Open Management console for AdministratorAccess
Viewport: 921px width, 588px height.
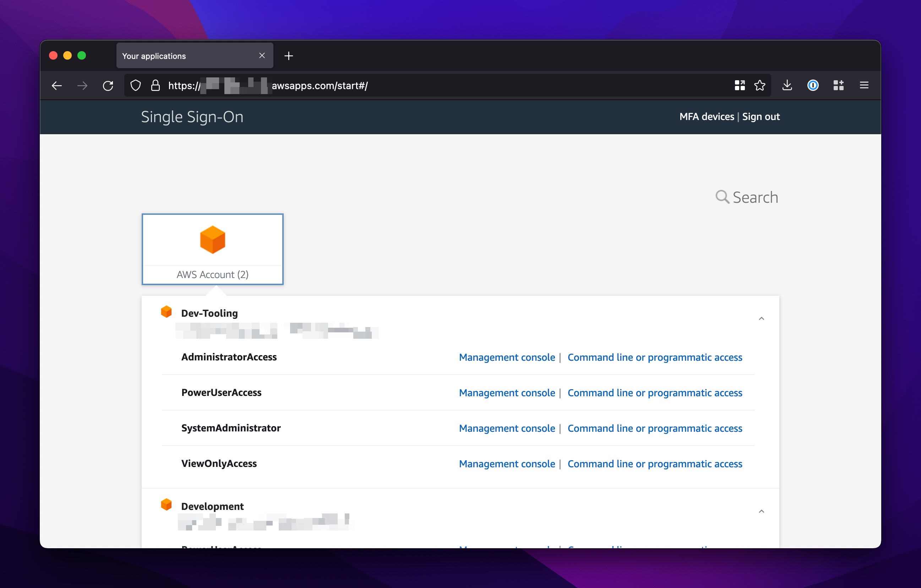[507, 357]
